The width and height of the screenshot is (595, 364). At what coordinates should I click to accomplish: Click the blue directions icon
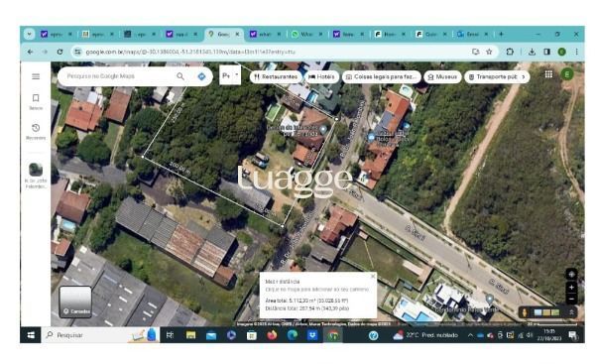(201, 76)
